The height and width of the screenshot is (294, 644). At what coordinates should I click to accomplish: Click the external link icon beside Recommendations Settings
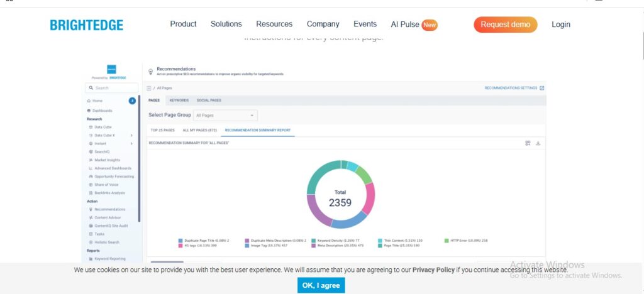[541, 88]
